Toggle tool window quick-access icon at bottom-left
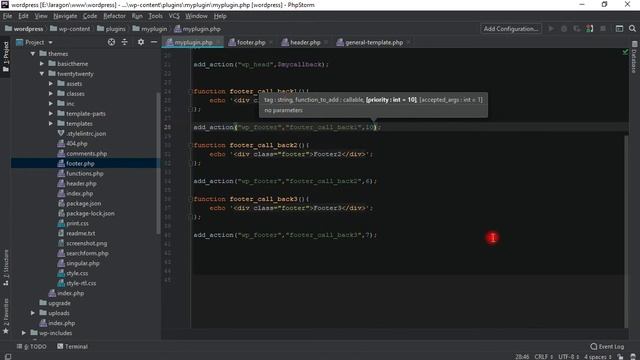The image size is (640, 360). point(8,356)
